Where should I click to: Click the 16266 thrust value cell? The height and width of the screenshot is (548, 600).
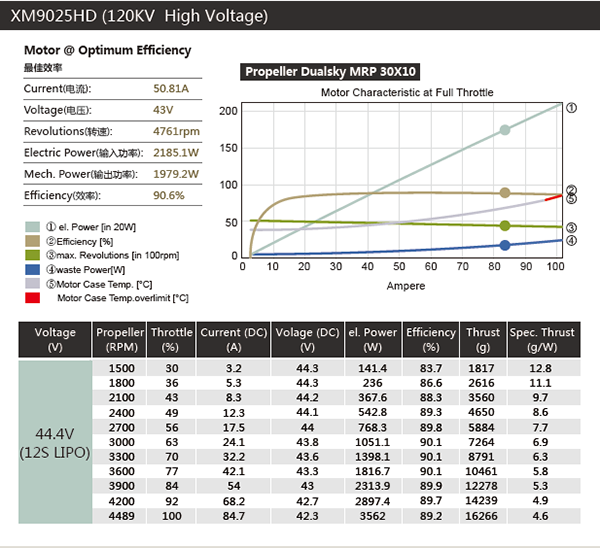click(x=482, y=517)
